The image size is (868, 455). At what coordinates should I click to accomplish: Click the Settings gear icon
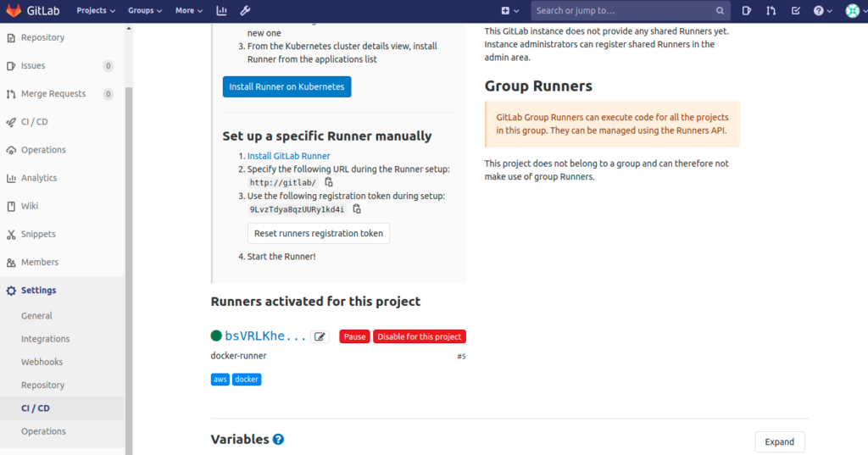click(11, 291)
